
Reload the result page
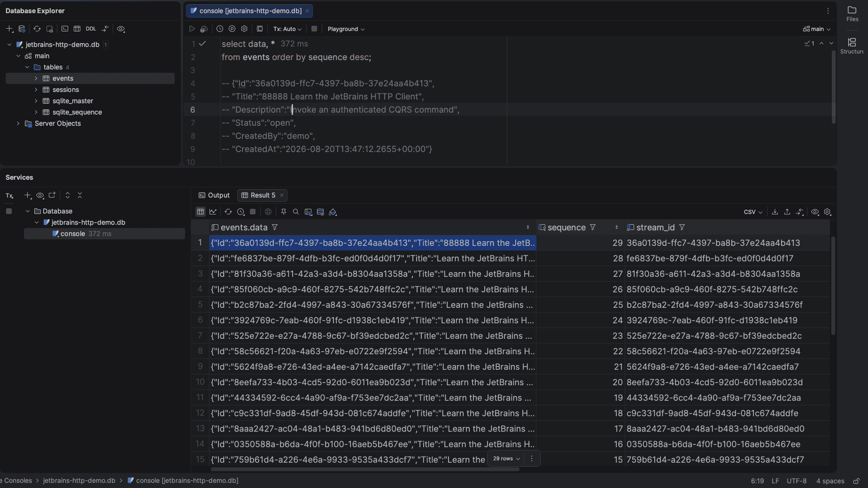point(228,212)
